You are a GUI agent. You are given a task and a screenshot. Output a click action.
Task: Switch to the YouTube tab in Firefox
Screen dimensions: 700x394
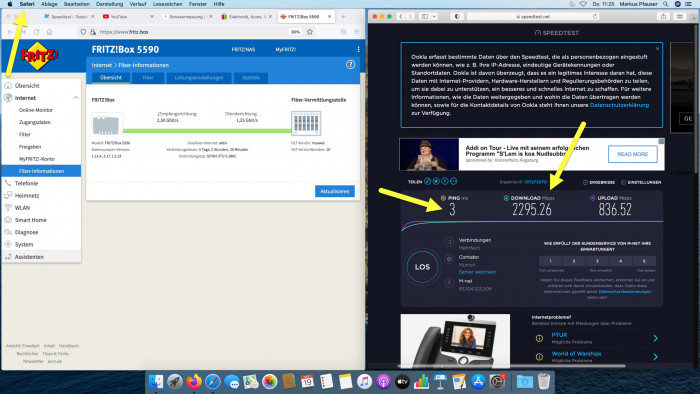pos(128,17)
